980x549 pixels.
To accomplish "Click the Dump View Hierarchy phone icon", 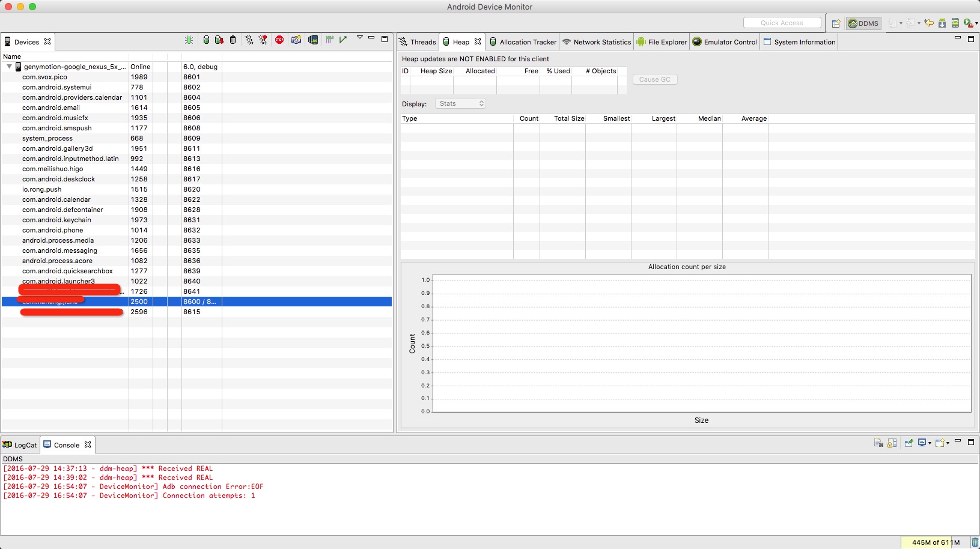I will click(x=313, y=40).
